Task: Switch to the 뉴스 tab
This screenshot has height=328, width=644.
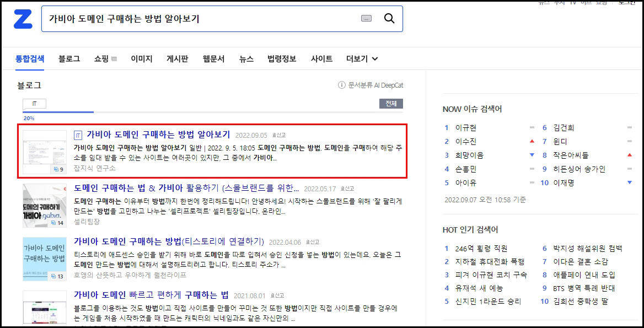Action: click(246, 58)
